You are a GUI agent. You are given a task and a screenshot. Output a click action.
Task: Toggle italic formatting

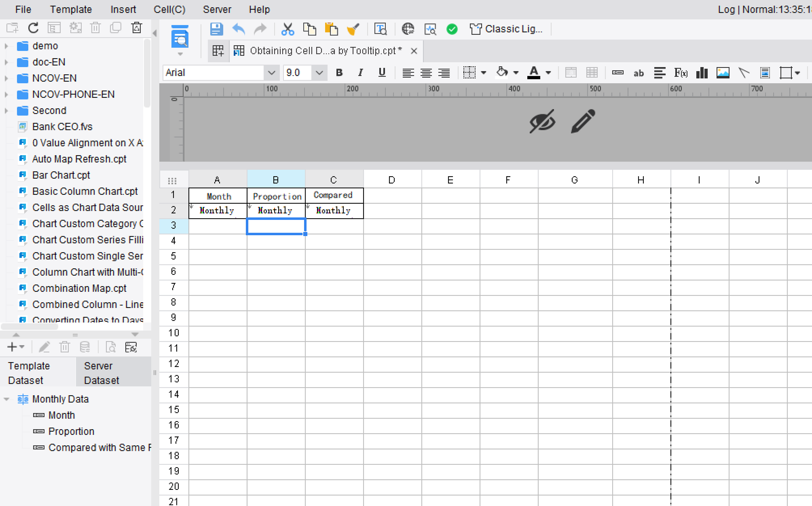click(360, 73)
